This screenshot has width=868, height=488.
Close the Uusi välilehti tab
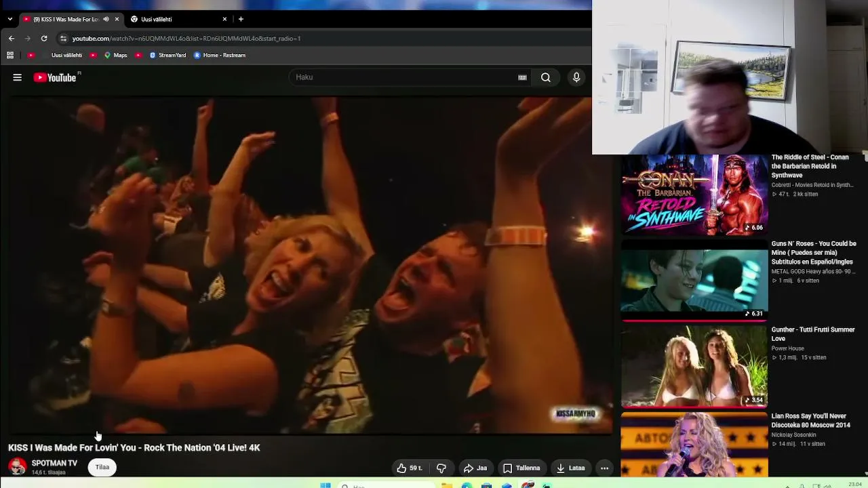[224, 19]
